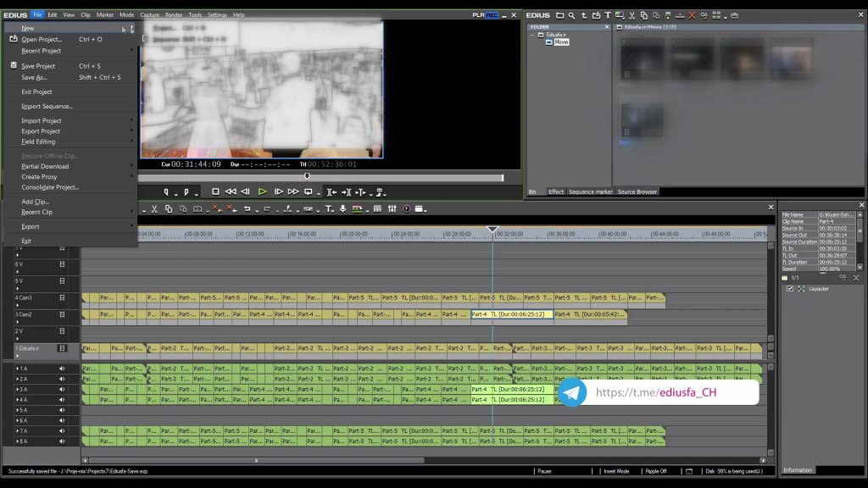The width and height of the screenshot is (868, 488).
Task: Open the Loop playback dropdown arrow
Action: click(319, 194)
